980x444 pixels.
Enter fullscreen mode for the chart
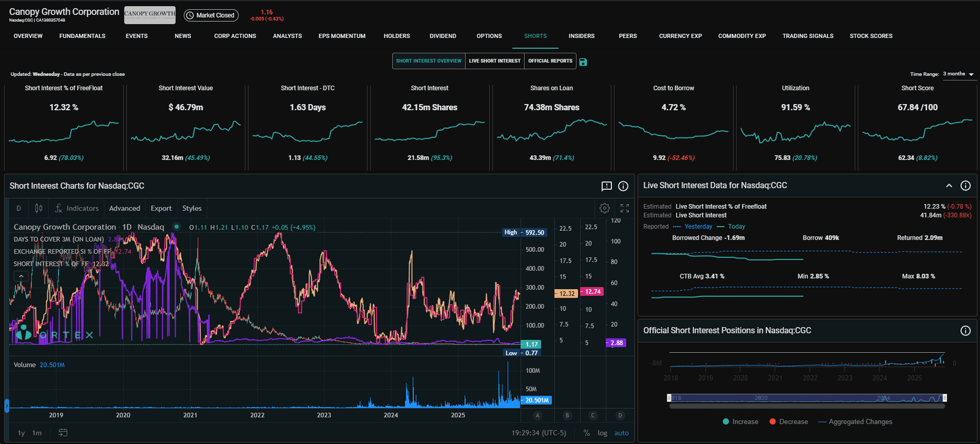click(625, 208)
